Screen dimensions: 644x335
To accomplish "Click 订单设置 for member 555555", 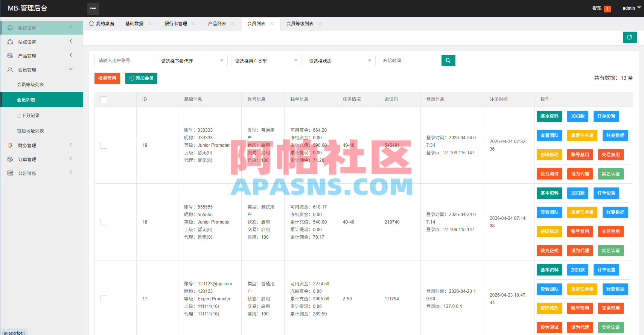I will click(606, 193).
